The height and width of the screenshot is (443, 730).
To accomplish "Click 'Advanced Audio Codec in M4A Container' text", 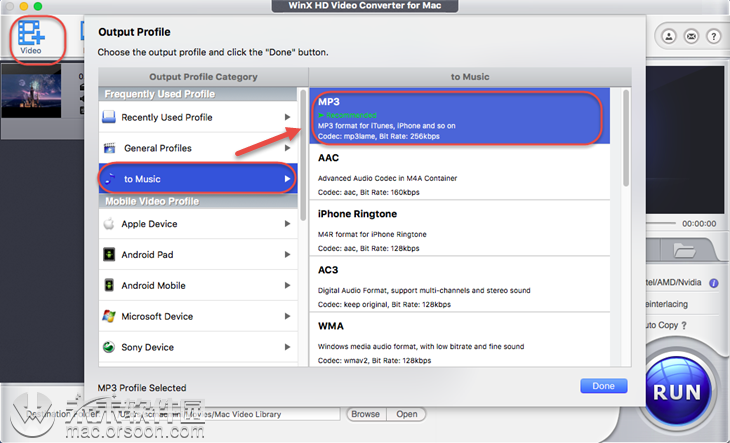I will pyautogui.click(x=387, y=178).
